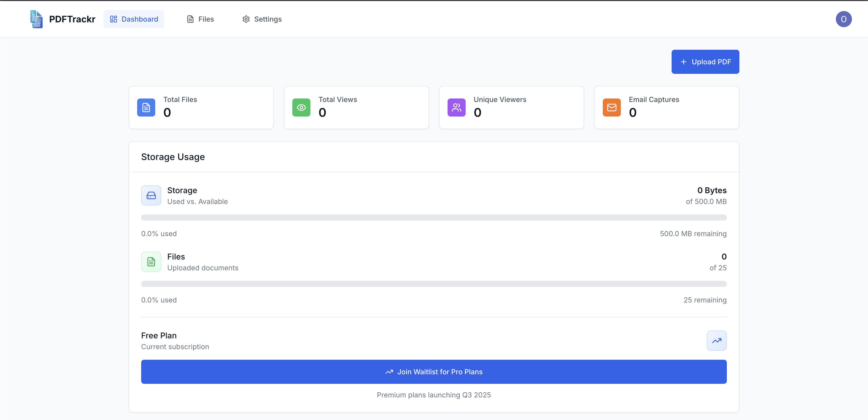
Task: Open the Dashboard tab
Action: [134, 19]
